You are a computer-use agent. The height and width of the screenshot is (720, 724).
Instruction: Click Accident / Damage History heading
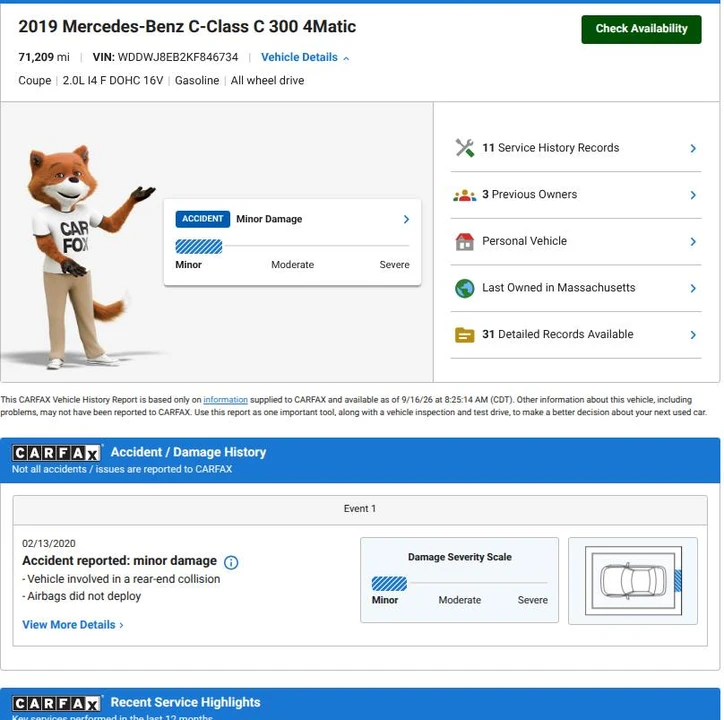tap(188, 452)
